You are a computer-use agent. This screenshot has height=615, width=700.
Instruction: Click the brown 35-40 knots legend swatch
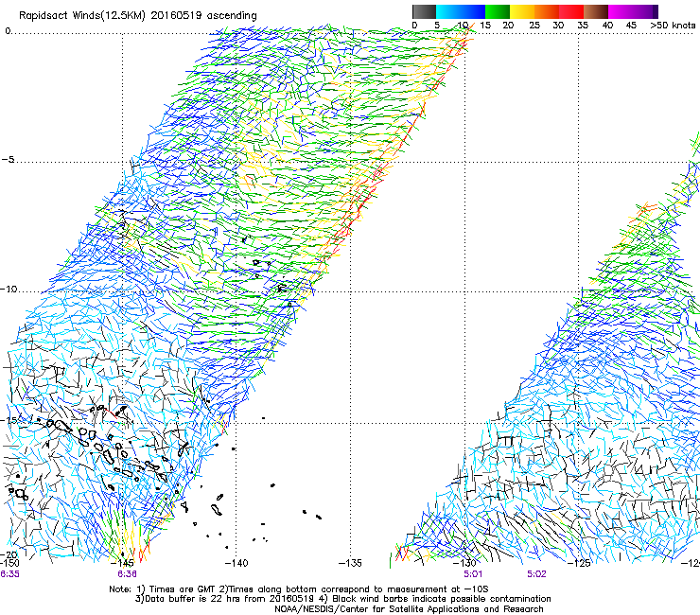pyautogui.click(x=597, y=11)
